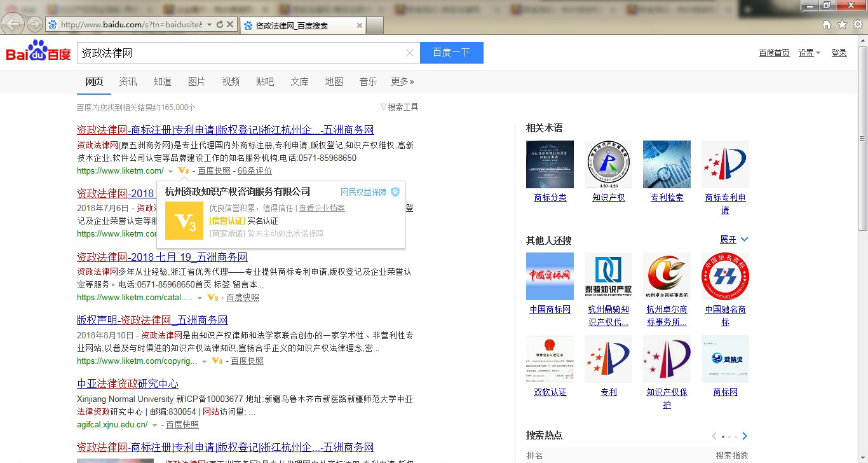Open the 设置 dropdown menu
Viewport: 868px width, 463px height.
click(x=810, y=53)
